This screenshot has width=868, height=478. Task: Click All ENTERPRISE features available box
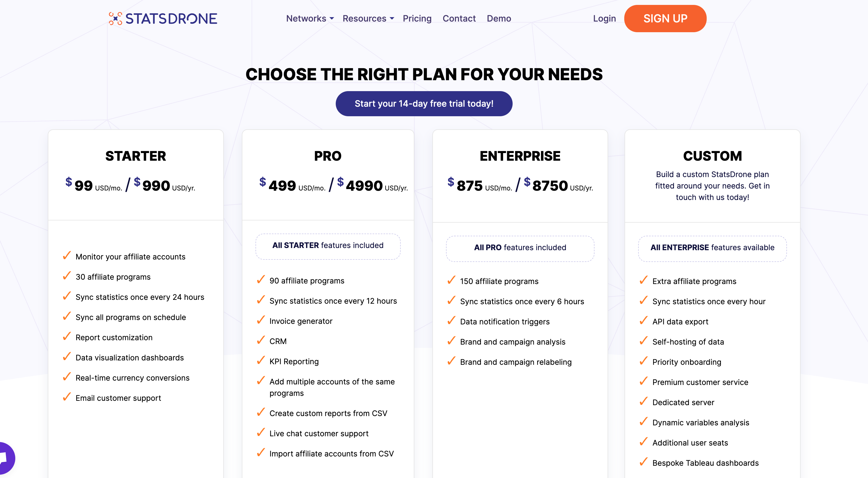(x=712, y=249)
